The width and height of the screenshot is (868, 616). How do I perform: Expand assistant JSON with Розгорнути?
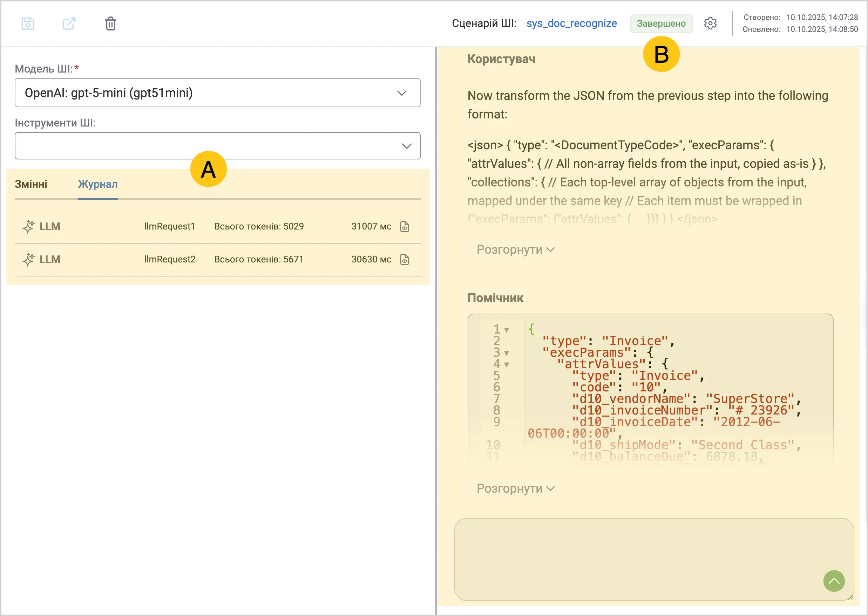pos(515,488)
